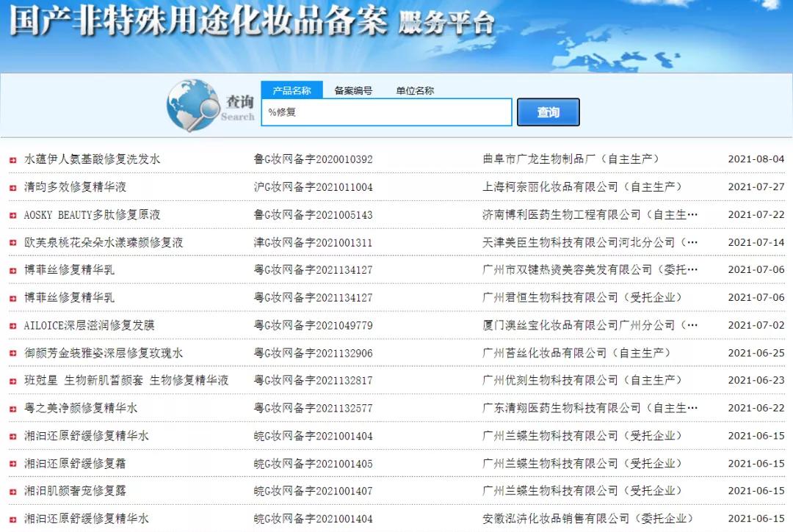Open record number 鲁G妆网备字2020010392
The width and height of the screenshot is (793, 532).
313,158
